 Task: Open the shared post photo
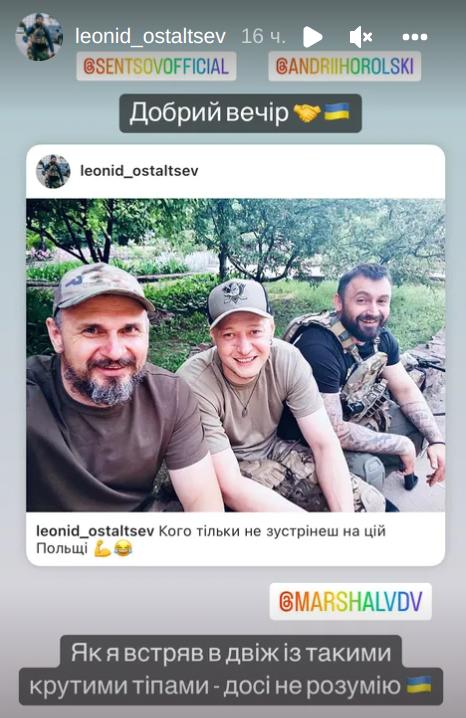click(x=235, y=355)
